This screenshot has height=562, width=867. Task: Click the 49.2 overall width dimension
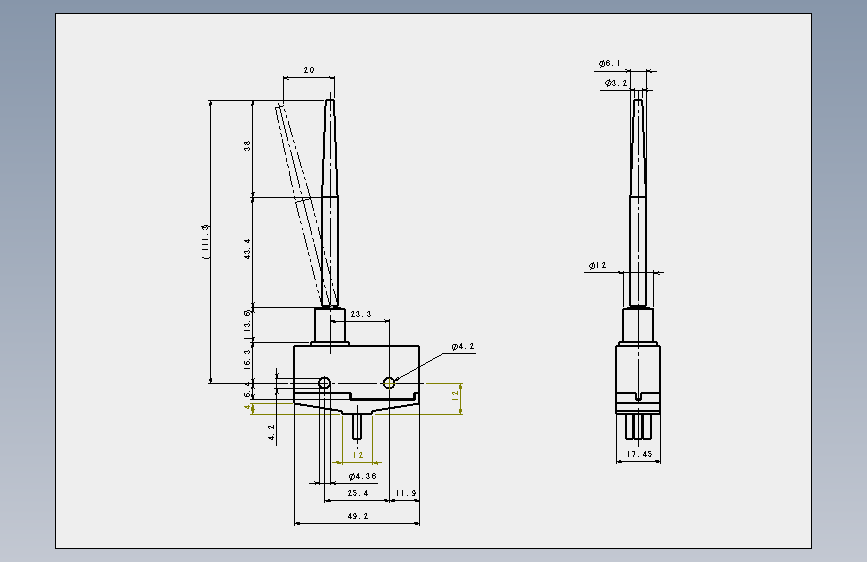pyautogui.click(x=357, y=516)
